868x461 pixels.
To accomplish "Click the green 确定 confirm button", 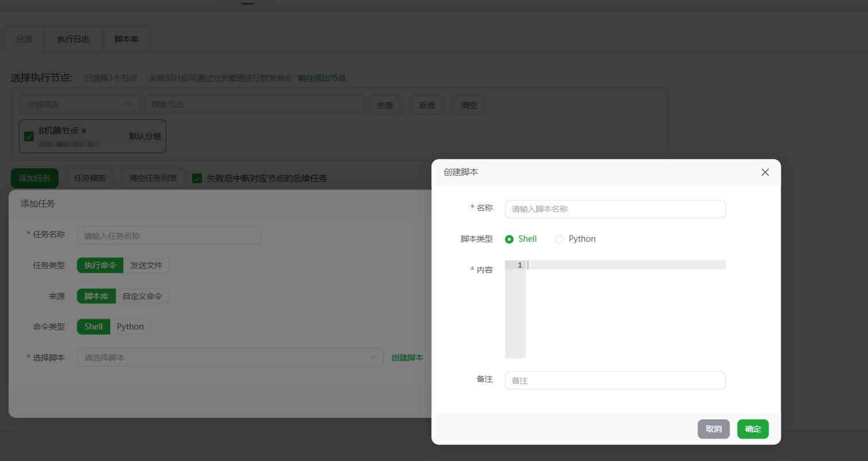I will (753, 429).
